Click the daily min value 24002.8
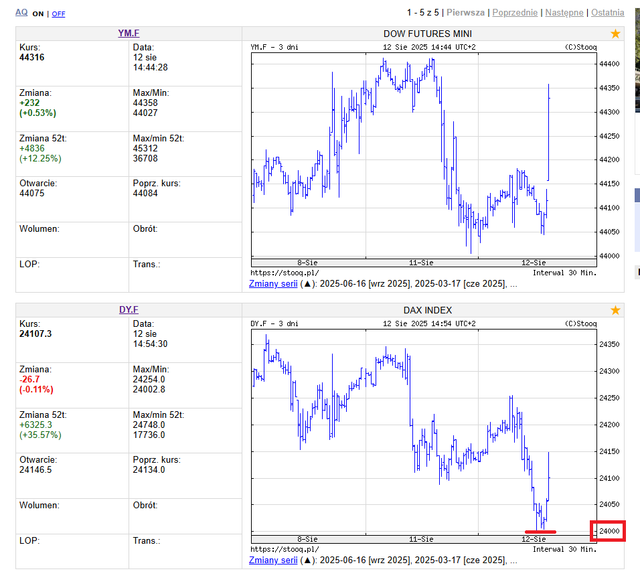This screenshot has height=574, width=640. coord(149,389)
